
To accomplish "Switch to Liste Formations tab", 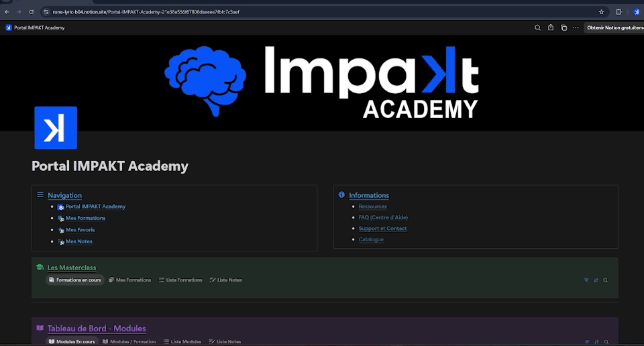I will (x=180, y=280).
